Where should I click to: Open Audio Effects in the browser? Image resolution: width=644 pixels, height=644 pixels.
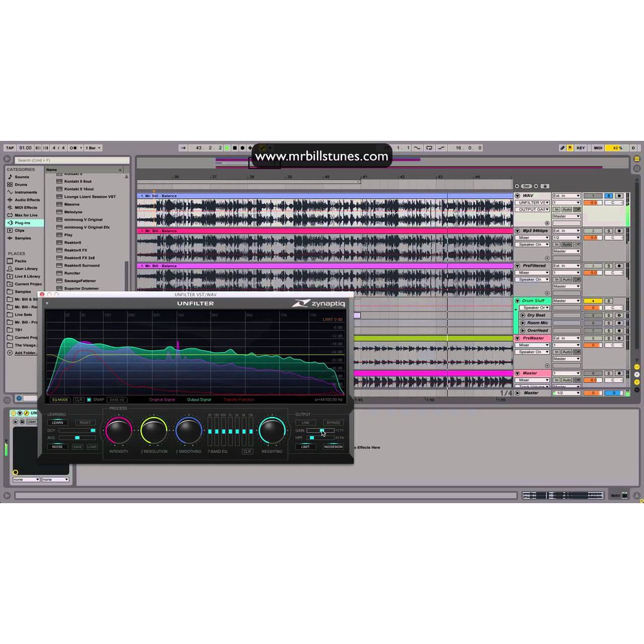27,200
